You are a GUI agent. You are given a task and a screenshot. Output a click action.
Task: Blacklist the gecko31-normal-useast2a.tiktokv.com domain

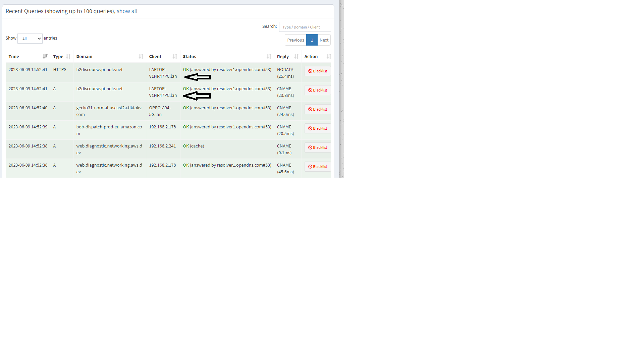(x=317, y=109)
